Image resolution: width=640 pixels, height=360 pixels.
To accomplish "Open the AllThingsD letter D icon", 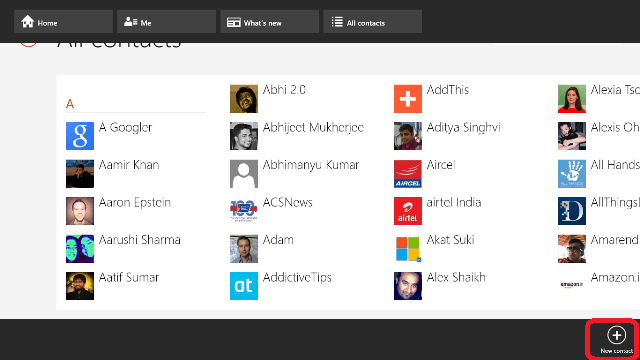I will 572,211.
